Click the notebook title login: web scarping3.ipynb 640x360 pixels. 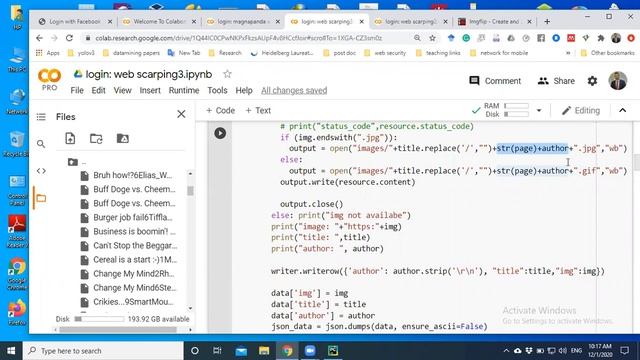149,74
